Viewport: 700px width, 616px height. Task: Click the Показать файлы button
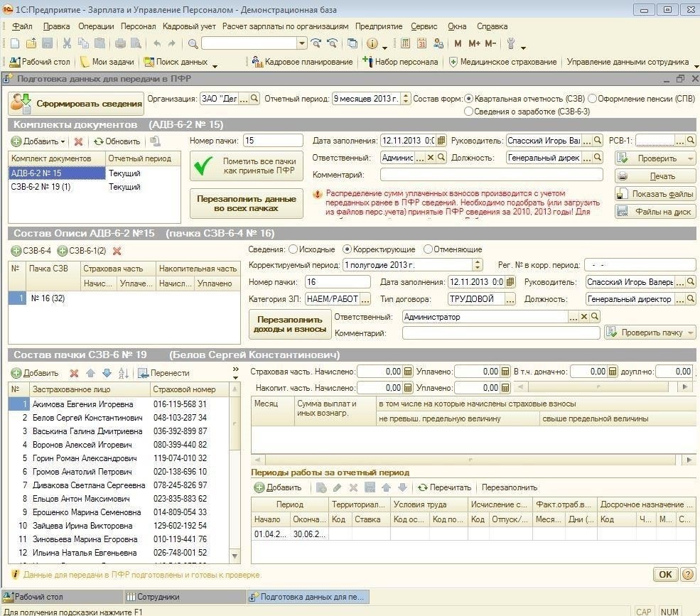click(655, 194)
